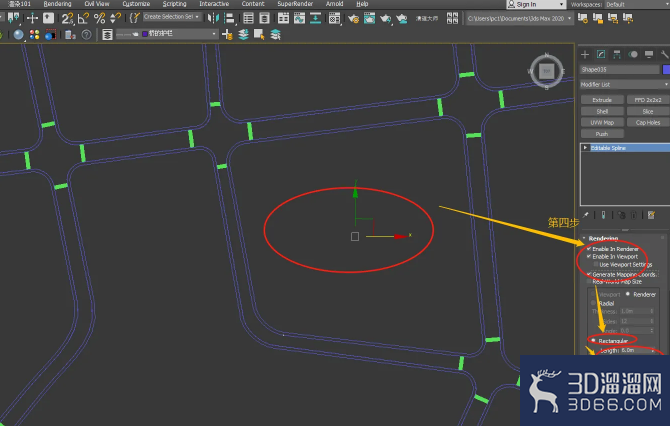Toggle Use Viewport Settings checkbox
Image resolution: width=670 pixels, height=426 pixels.
(596, 264)
